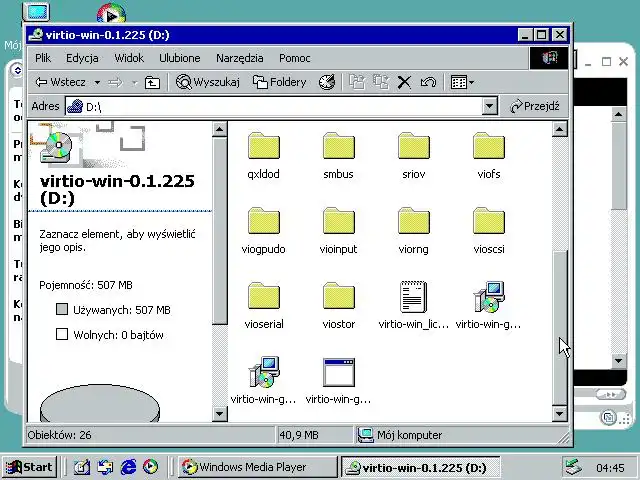Viewport: 640px width, 480px height.
Task: Open the Widok menu
Action: coord(129,58)
